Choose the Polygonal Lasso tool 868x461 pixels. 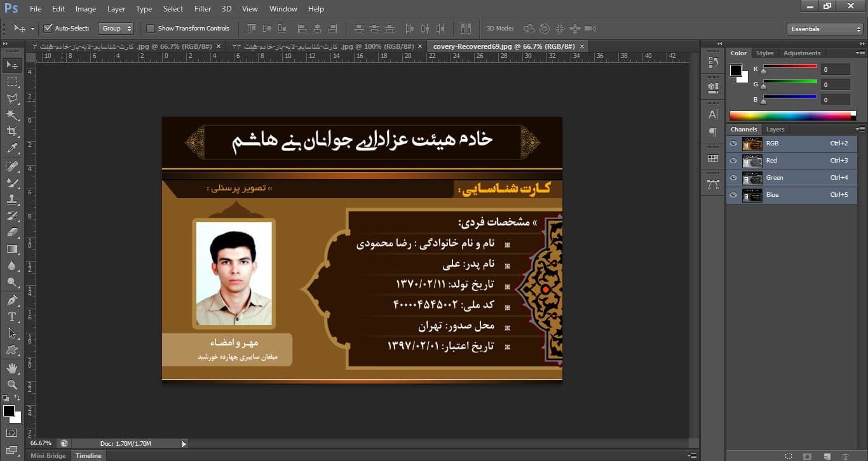pyautogui.click(x=12, y=98)
